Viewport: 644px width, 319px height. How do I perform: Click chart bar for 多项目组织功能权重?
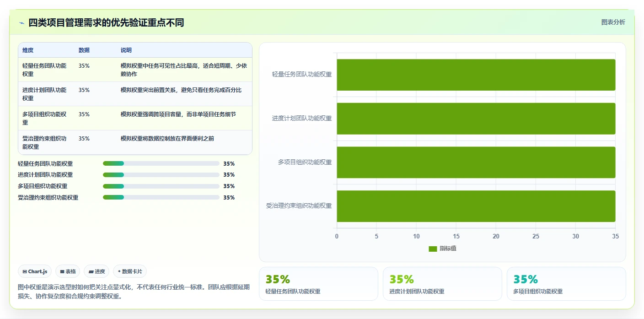[476, 162]
